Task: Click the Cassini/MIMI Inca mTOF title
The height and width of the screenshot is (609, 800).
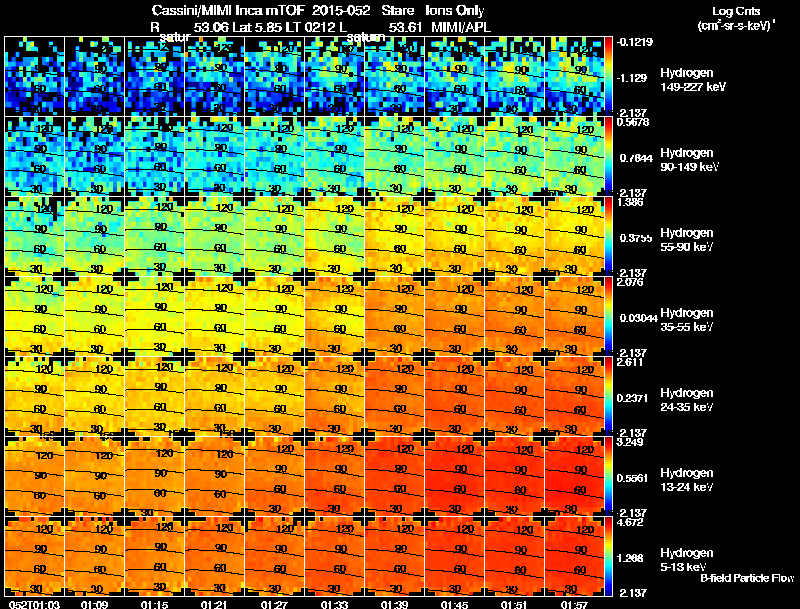Action: 228,10
